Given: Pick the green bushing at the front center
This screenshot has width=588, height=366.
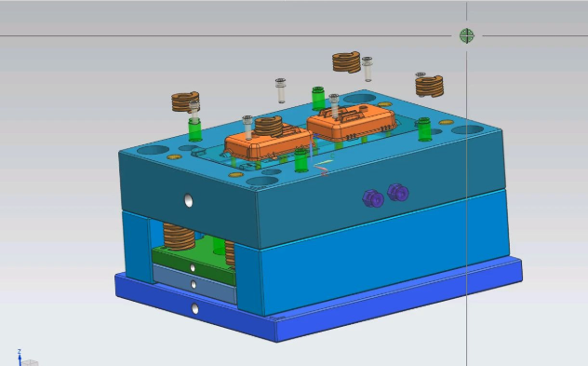Looking at the screenshot, I should (x=301, y=160).
